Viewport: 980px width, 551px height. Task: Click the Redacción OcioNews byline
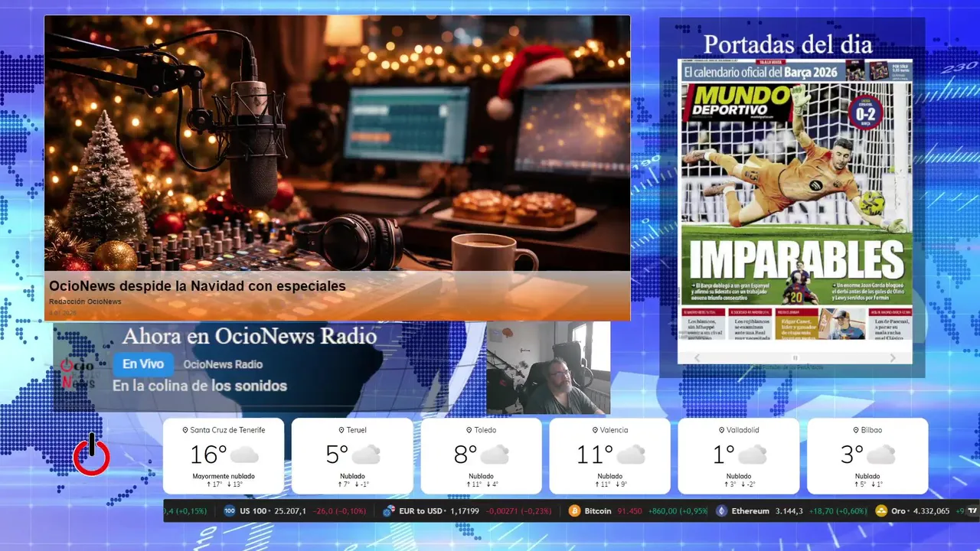(85, 302)
